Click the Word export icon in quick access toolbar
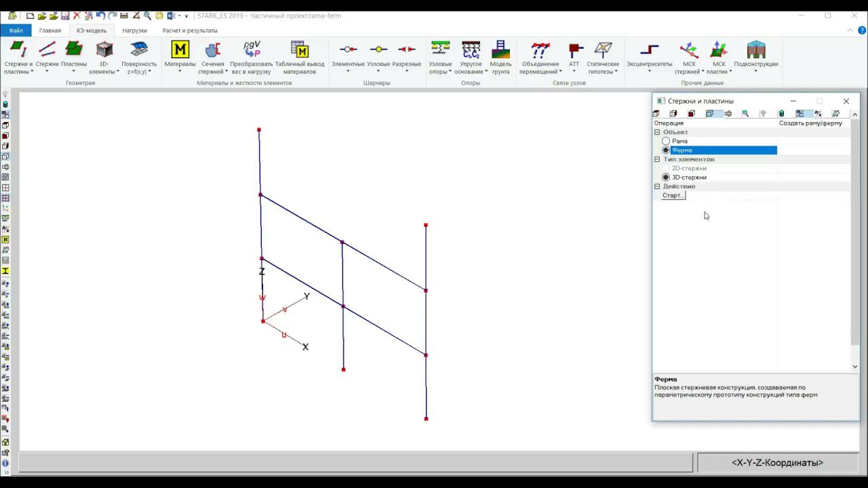 point(171,16)
